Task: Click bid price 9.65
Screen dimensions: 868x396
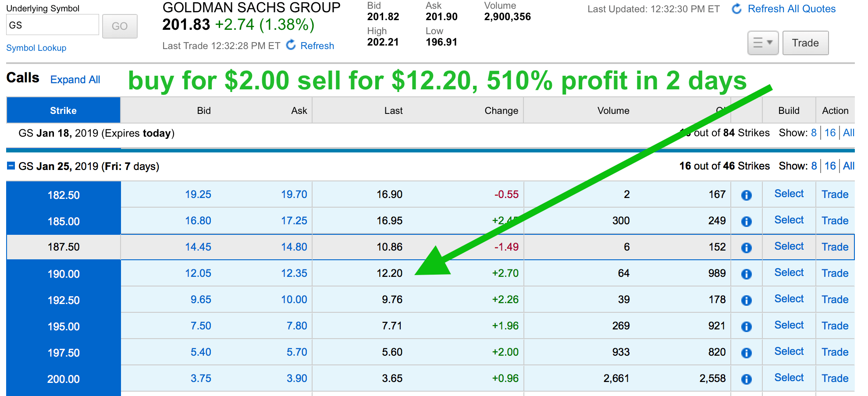Action: pos(201,300)
